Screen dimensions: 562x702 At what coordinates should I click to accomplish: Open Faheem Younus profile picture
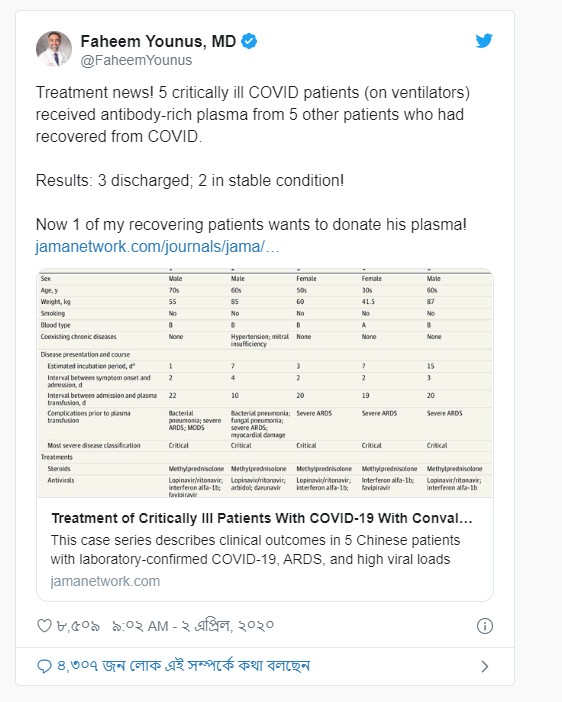(54, 49)
